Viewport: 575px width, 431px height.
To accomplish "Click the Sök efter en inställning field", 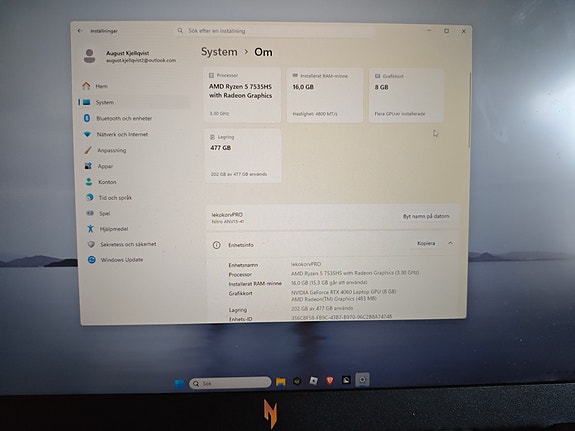I will click(275, 31).
